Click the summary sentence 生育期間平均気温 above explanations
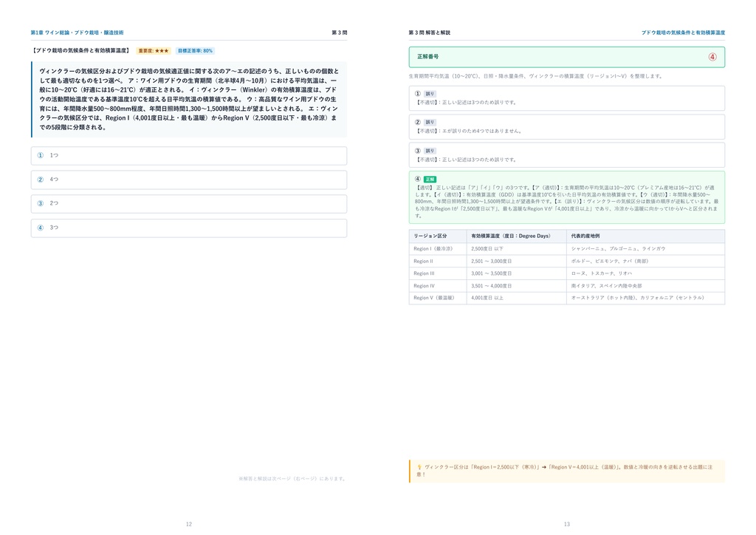 pos(536,76)
